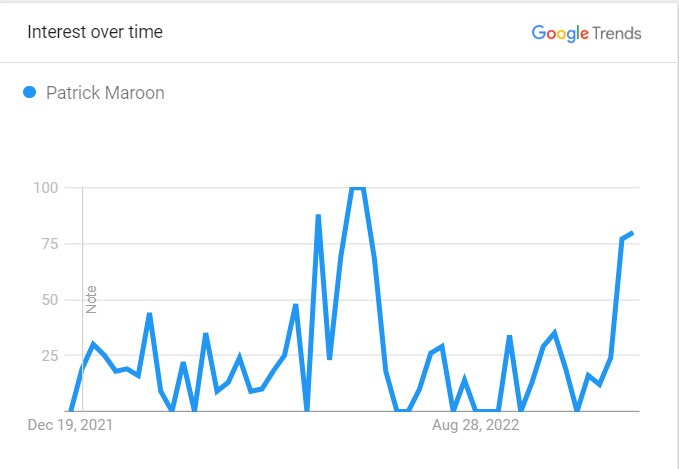Click the Interest over time heading

click(x=95, y=32)
